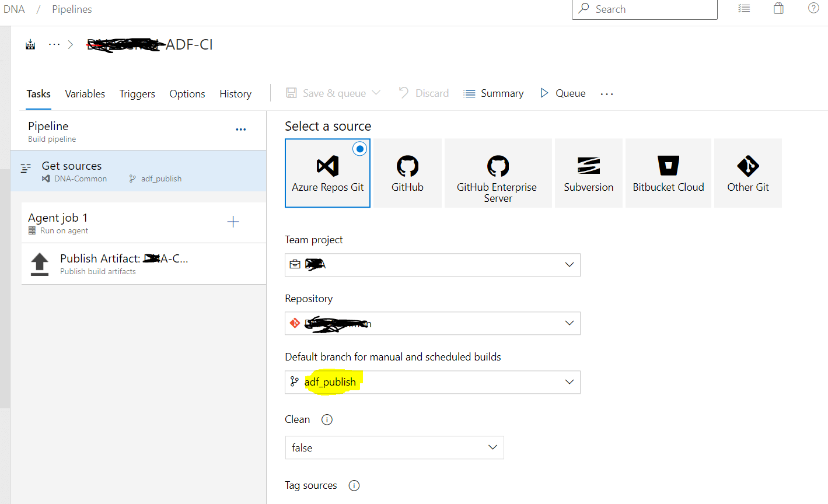
Task: Switch to the Variables tab
Action: (85, 94)
